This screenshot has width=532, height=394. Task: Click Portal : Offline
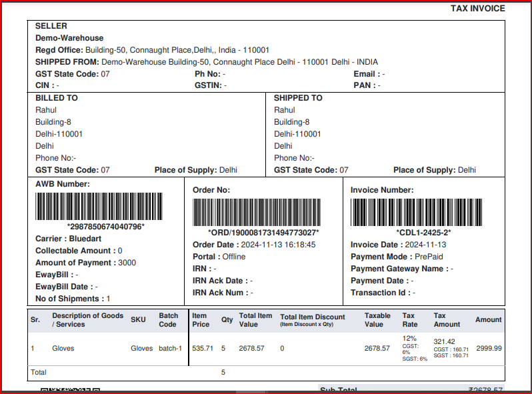[219, 257]
